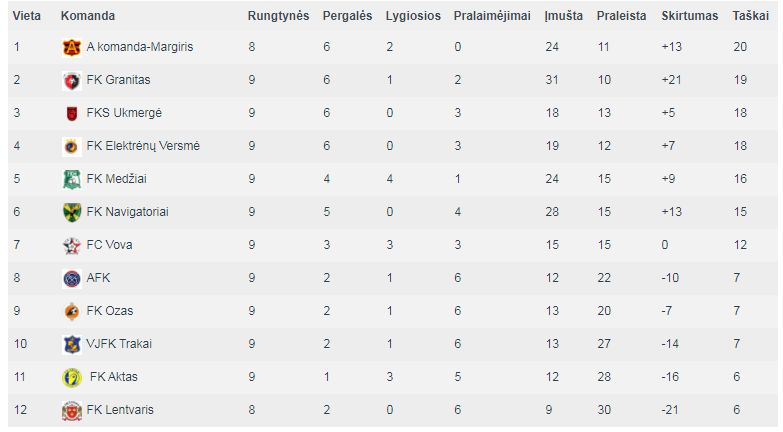Screen dimensions: 783x432
Task: Sort table by Taškai column header
Action: click(x=750, y=16)
